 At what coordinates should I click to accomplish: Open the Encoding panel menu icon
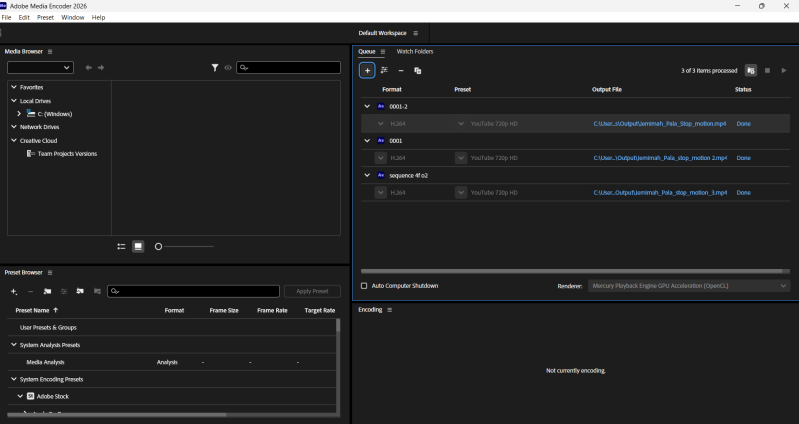(x=390, y=310)
